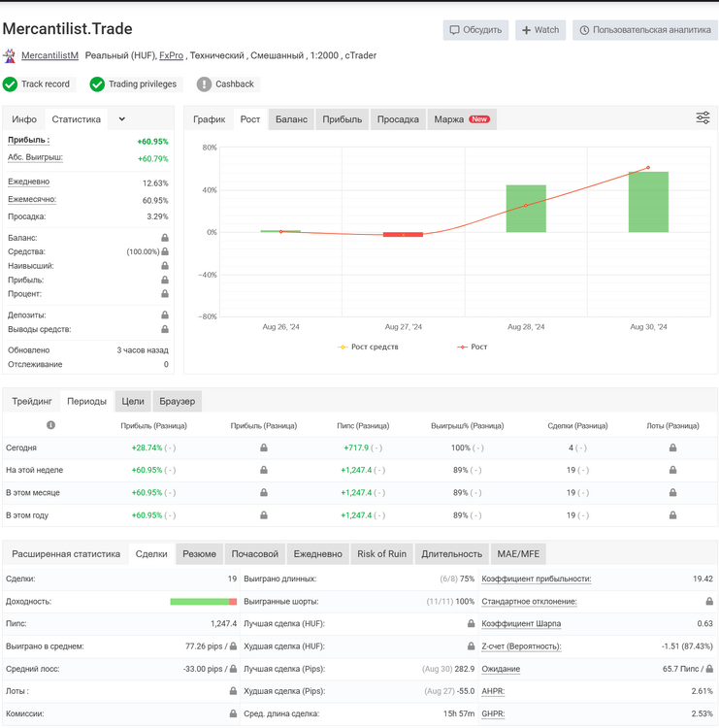Screen dimensions: 719x728
Task: Click lock icon next to Средства
Action: tap(165, 251)
